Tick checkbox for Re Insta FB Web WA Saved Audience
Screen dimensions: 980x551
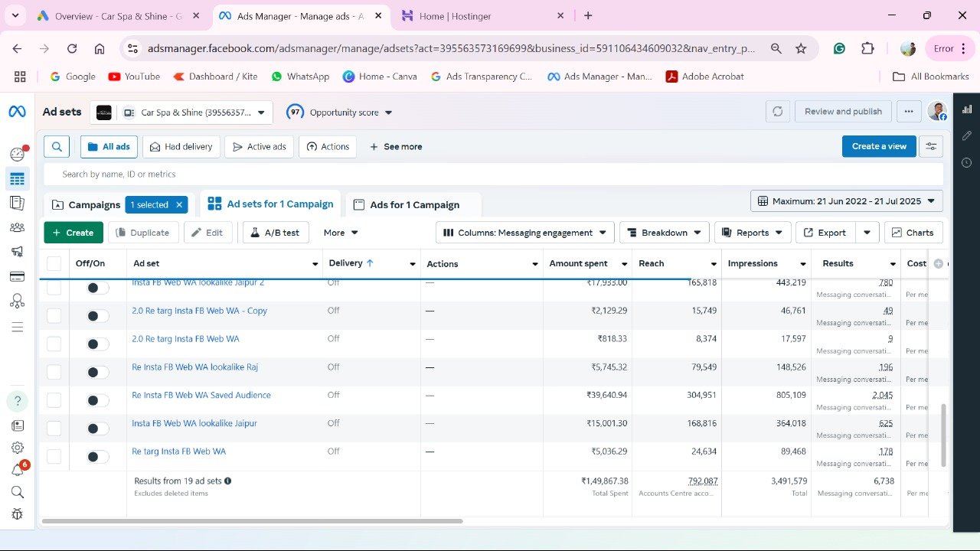tap(54, 400)
